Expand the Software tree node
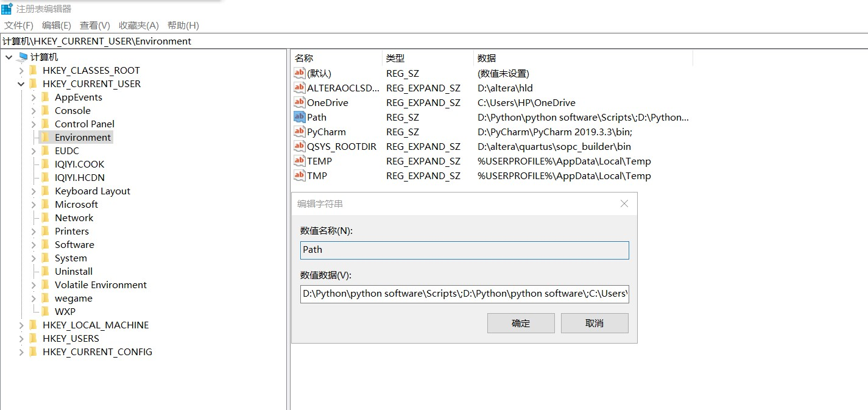 [x=34, y=244]
